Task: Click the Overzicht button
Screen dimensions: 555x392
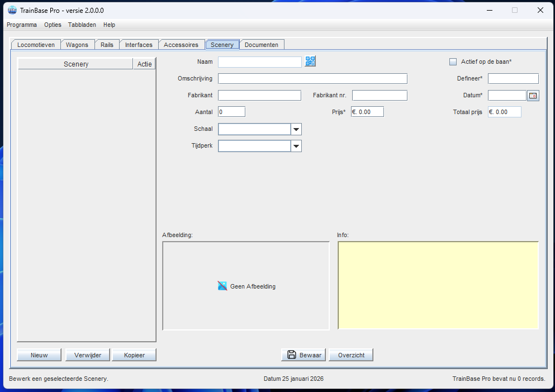Action: (x=351, y=355)
